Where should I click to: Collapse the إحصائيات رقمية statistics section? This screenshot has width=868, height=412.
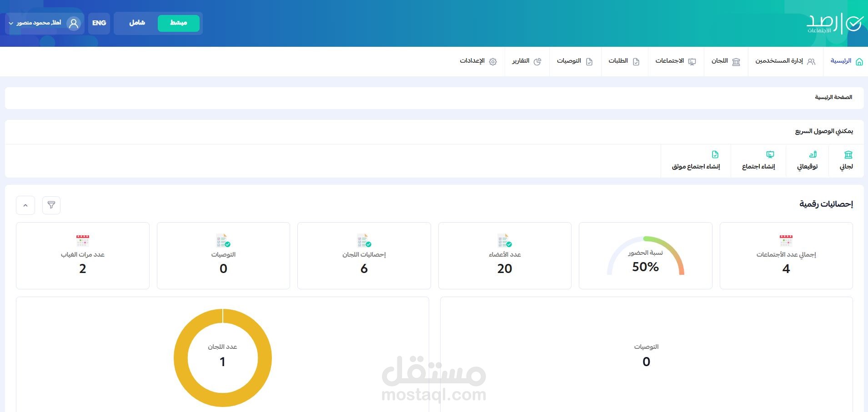tap(25, 205)
